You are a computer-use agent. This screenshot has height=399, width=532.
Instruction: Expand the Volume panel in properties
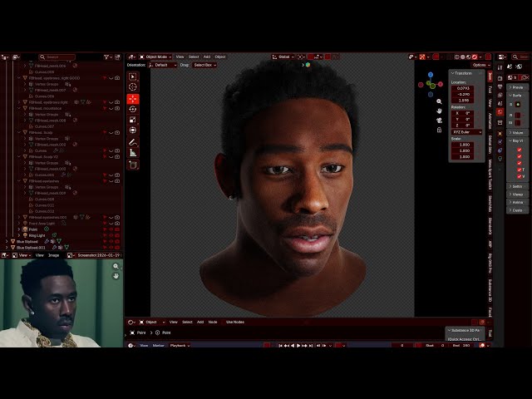(x=517, y=133)
